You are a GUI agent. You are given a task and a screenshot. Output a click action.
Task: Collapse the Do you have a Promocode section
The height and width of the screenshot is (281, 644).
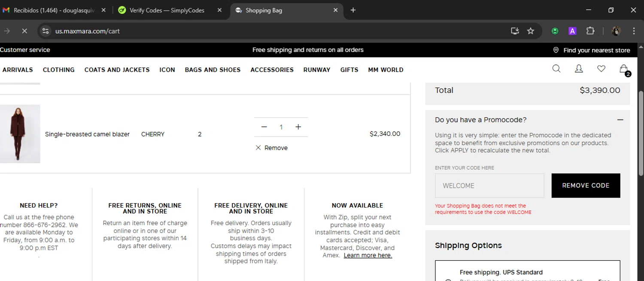(620, 120)
